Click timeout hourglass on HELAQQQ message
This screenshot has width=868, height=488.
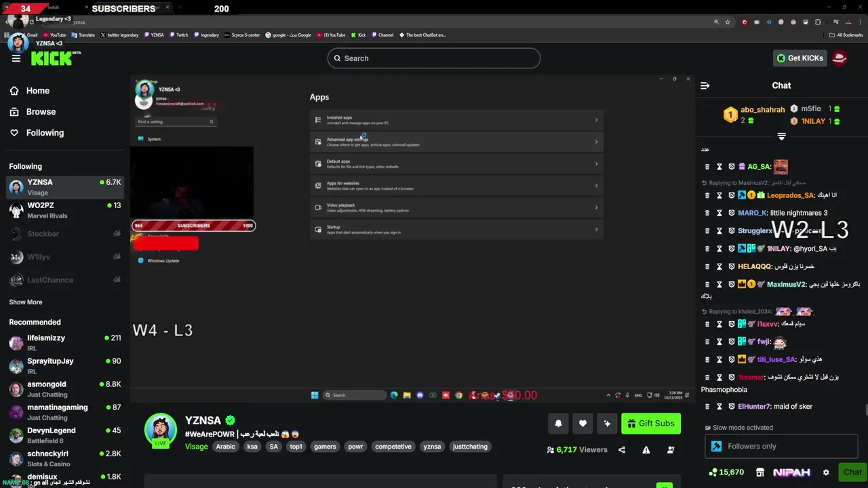719,266
